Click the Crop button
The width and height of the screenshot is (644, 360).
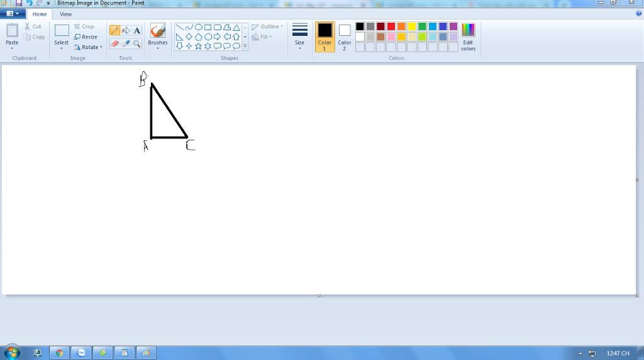point(84,26)
